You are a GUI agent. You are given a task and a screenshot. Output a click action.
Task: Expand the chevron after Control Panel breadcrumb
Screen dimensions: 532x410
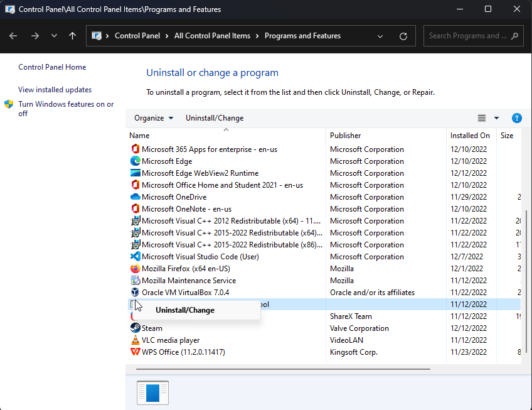167,36
